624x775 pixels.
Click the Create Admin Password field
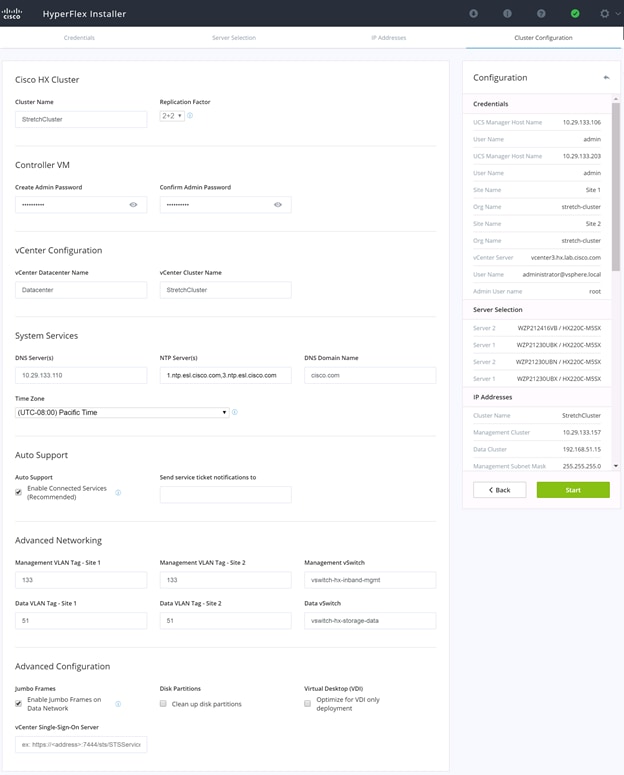[x=81, y=205]
